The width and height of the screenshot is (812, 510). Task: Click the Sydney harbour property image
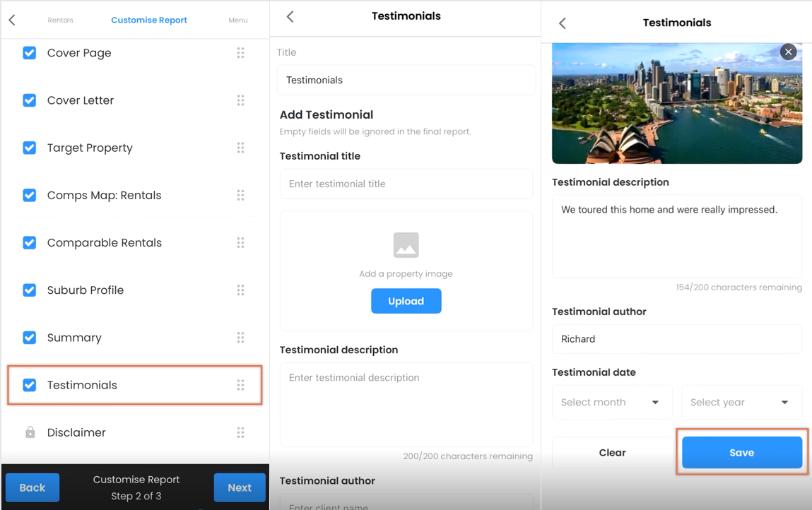[x=677, y=104]
